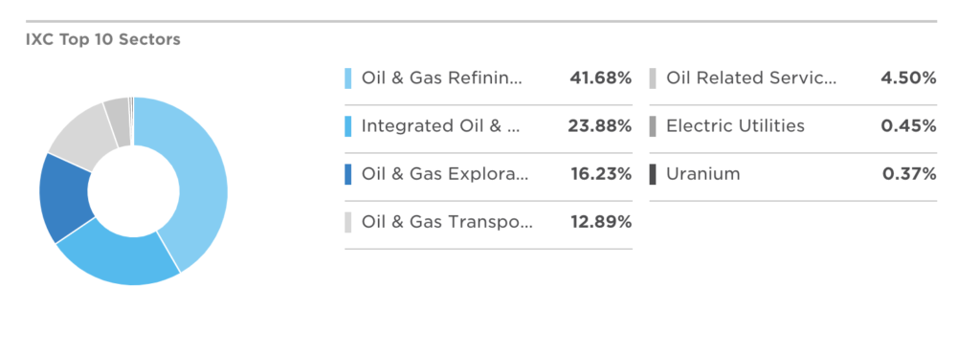Click the 16.23% dark blue donut slice

pos(64,197)
